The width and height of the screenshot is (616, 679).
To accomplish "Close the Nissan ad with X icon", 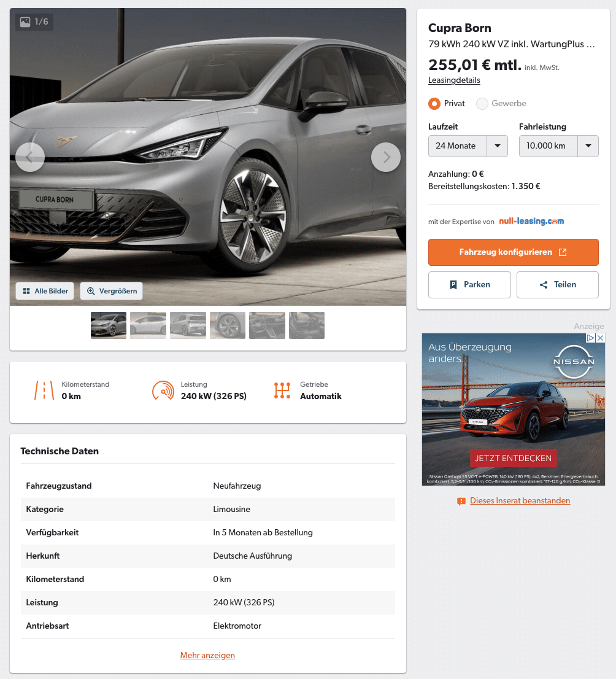I will click(601, 338).
